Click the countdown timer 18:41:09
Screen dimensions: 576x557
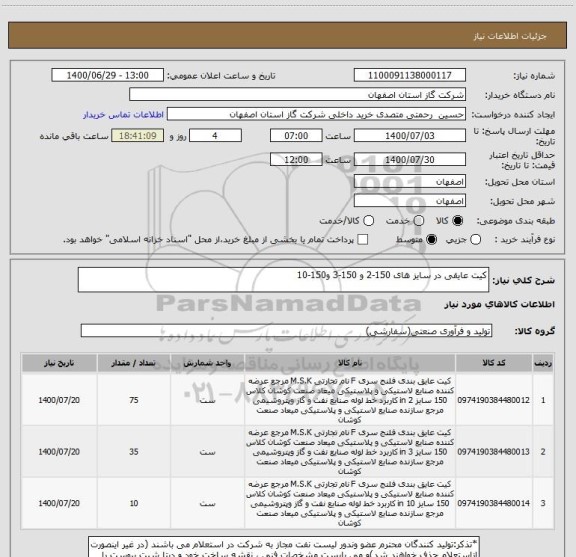(138, 136)
